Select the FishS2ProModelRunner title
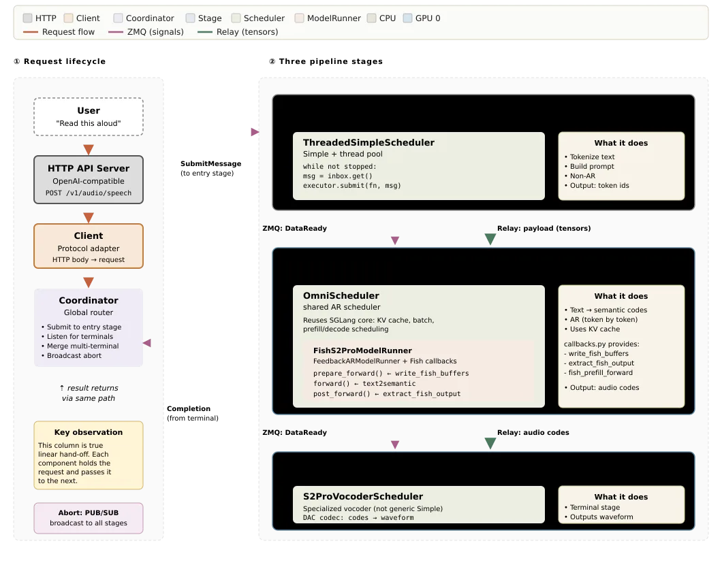This screenshot has width=722, height=588. (362, 350)
